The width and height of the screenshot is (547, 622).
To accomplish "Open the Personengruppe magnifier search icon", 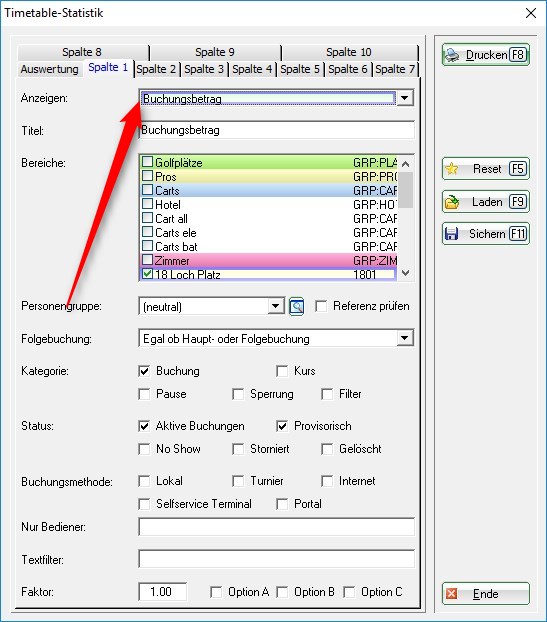I will point(297,306).
